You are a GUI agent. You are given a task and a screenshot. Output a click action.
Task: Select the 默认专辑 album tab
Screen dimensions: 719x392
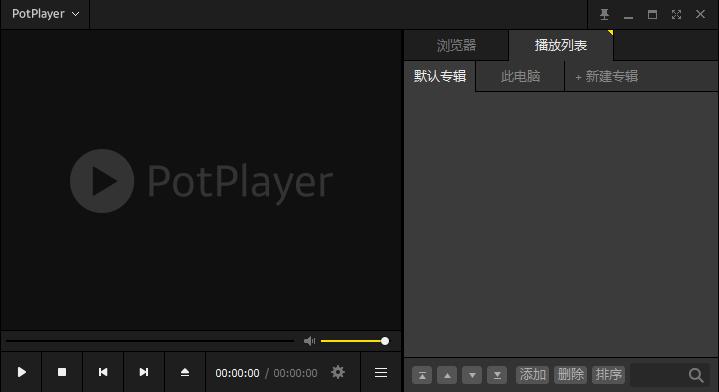click(440, 76)
